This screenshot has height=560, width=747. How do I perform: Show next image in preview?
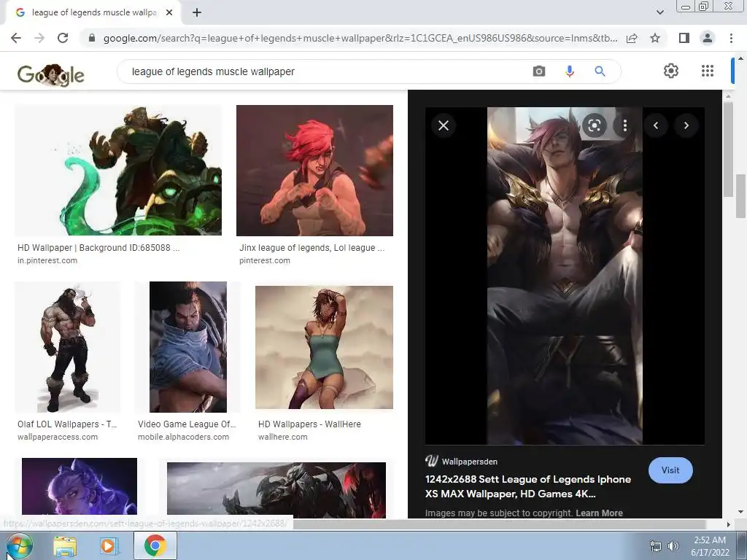coord(686,125)
